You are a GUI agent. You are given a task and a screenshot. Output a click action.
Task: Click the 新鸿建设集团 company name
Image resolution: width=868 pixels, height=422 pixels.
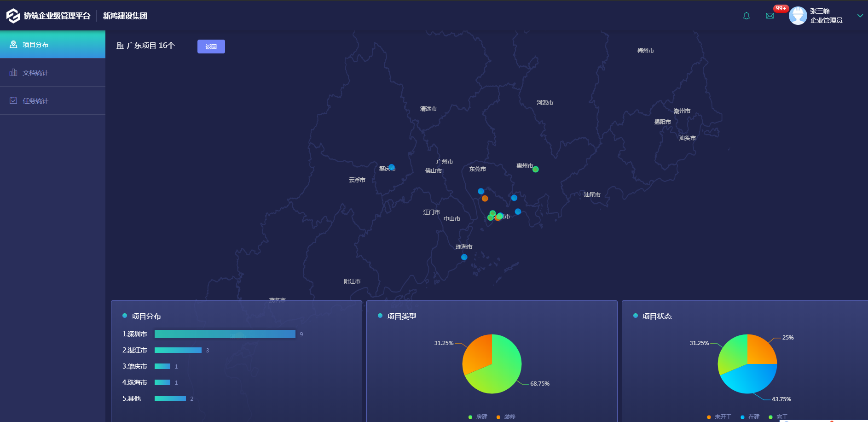coord(125,16)
